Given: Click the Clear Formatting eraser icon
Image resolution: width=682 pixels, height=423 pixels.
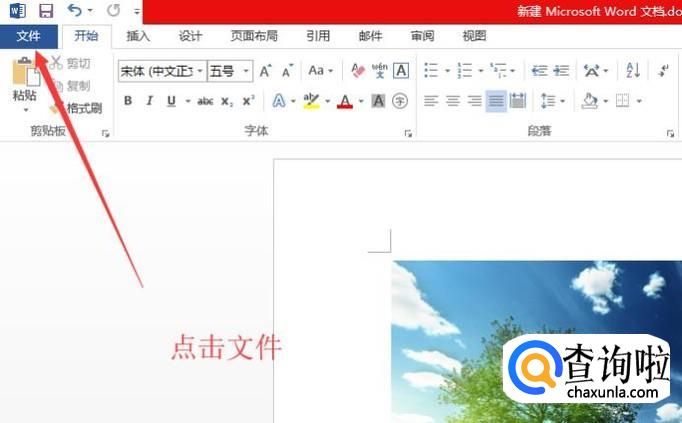Looking at the screenshot, I should [x=358, y=71].
